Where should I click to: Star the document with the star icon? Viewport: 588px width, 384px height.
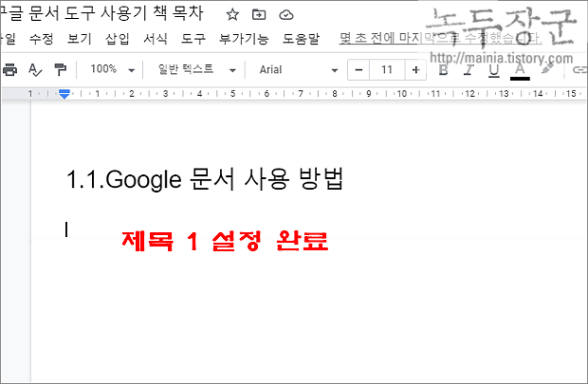(x=232, y=15)
